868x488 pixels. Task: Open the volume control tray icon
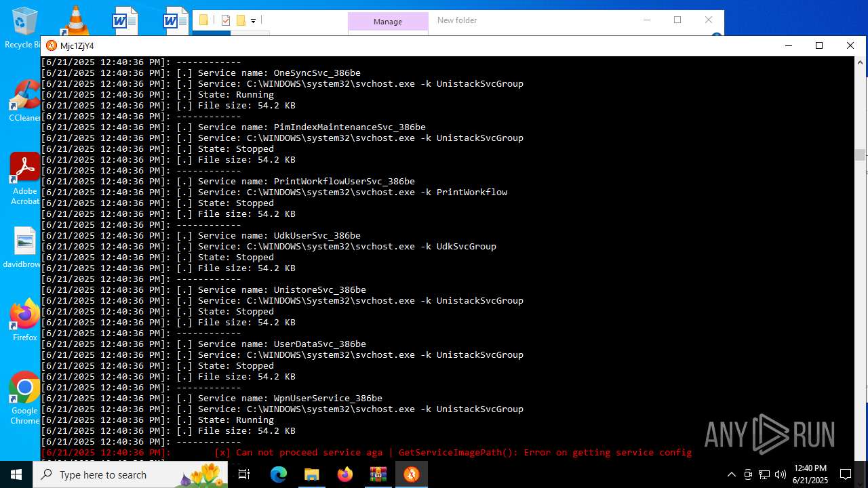coord(781,474)
